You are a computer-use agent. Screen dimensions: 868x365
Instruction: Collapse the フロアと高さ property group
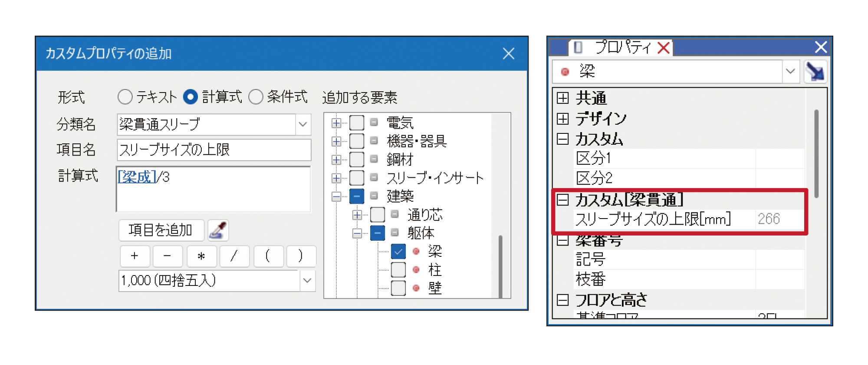coord(563,300)
